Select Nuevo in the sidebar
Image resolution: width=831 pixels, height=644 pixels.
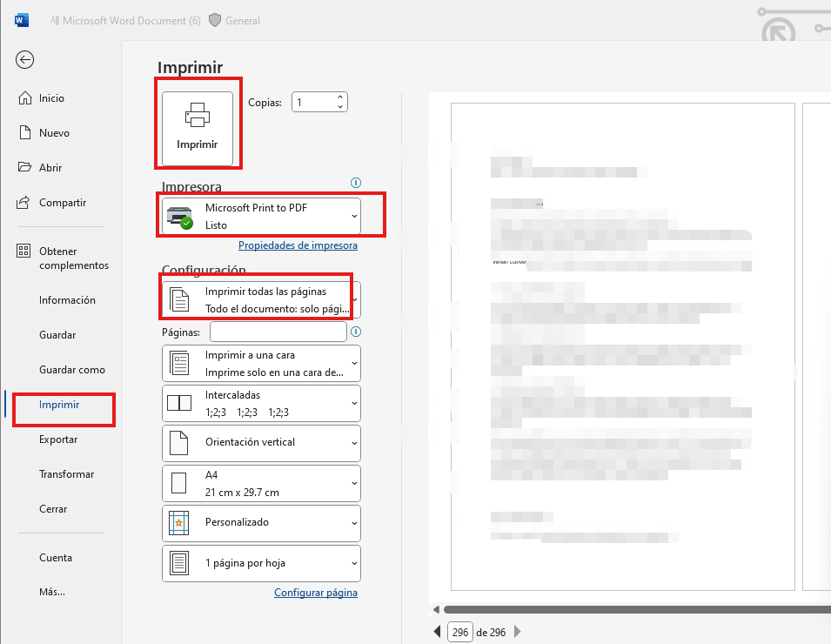coord(54,133)
